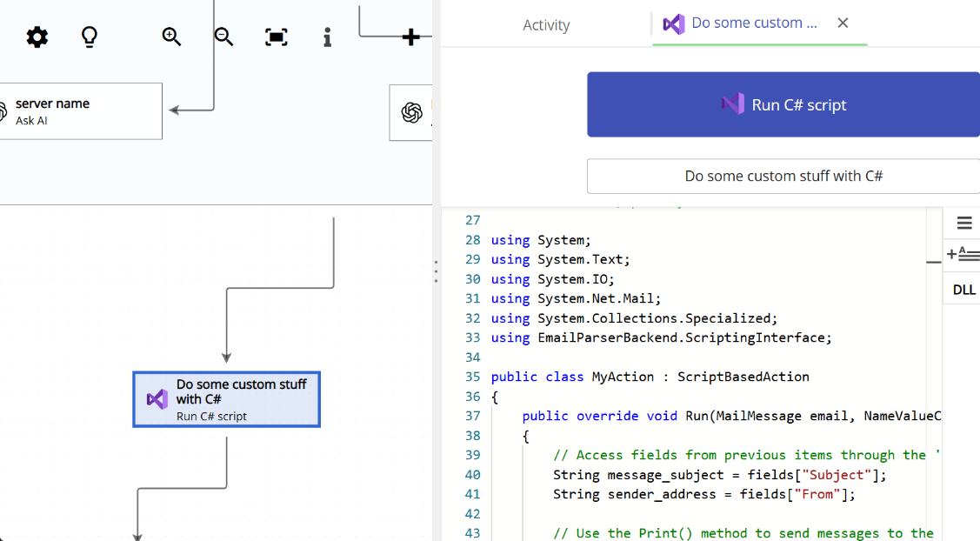
Task: Open the DLL references panel
Action: point(962,288)
